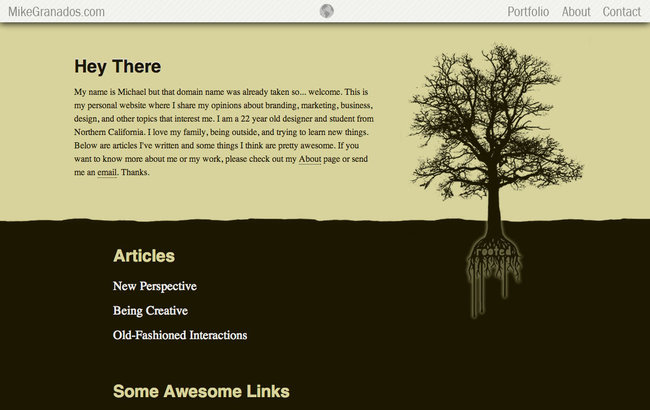Click the email link in the intro text
This screenshot has height=410, width=650.
[107, 173]
